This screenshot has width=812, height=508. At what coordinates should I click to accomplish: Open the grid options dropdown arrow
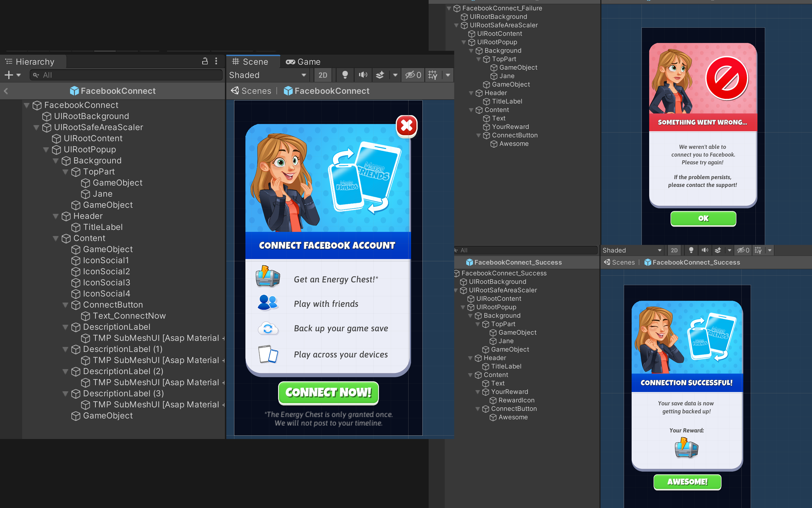pos(448,75)
